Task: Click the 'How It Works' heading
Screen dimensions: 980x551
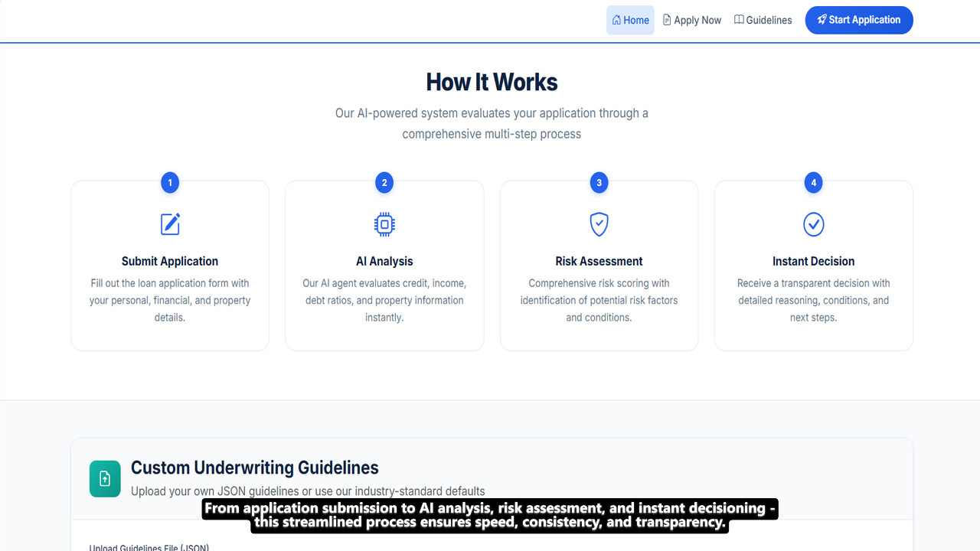Action: pos(492,82)
